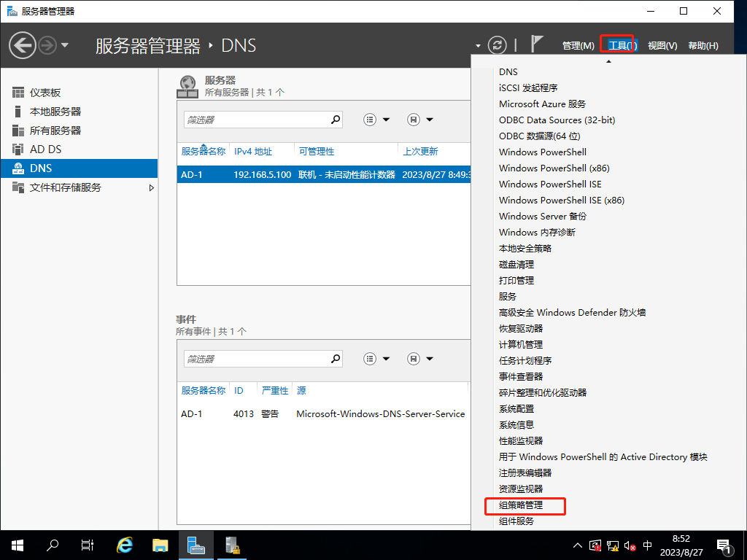Open the 管理(M) menu
747x560 pixels.
click(x=578, y=46)
